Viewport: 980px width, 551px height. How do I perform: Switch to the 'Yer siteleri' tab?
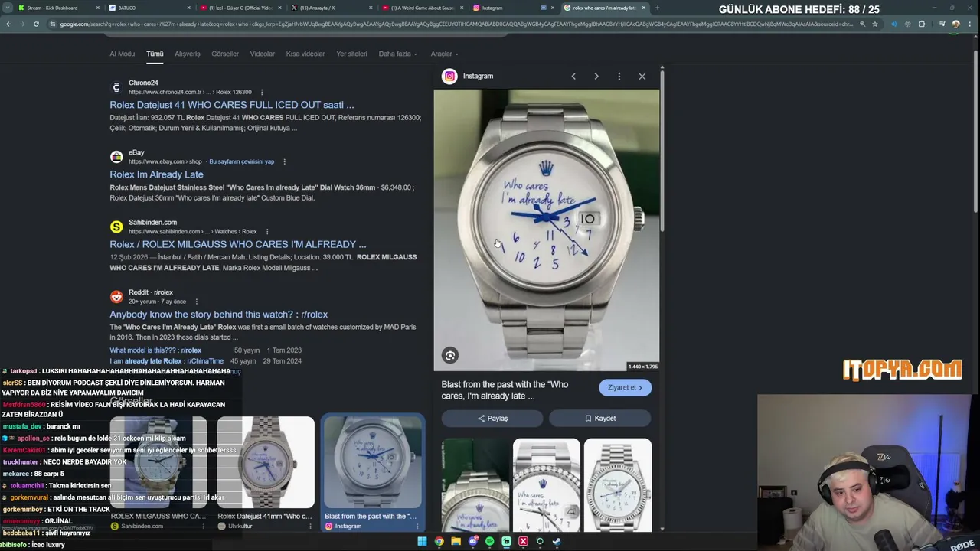coord(352,54)
